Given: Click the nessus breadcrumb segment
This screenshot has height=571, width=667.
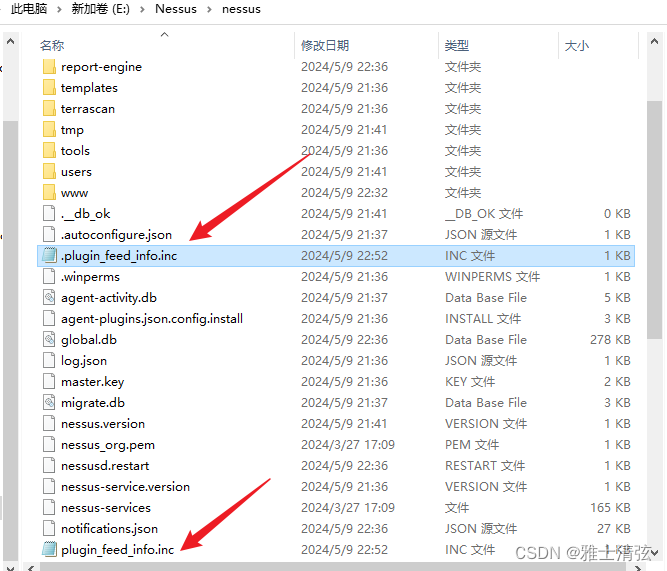Looking at the screenshot, I should point(241,9).
